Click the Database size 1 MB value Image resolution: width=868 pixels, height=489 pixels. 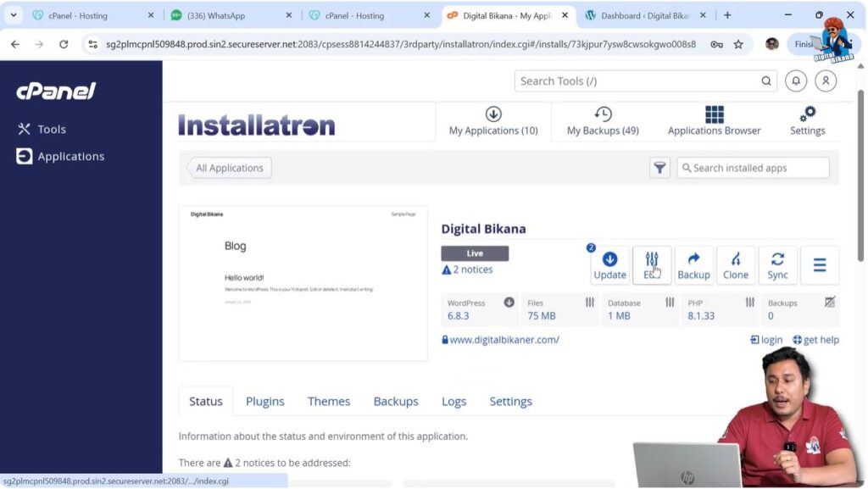click(x=619, y=316)
